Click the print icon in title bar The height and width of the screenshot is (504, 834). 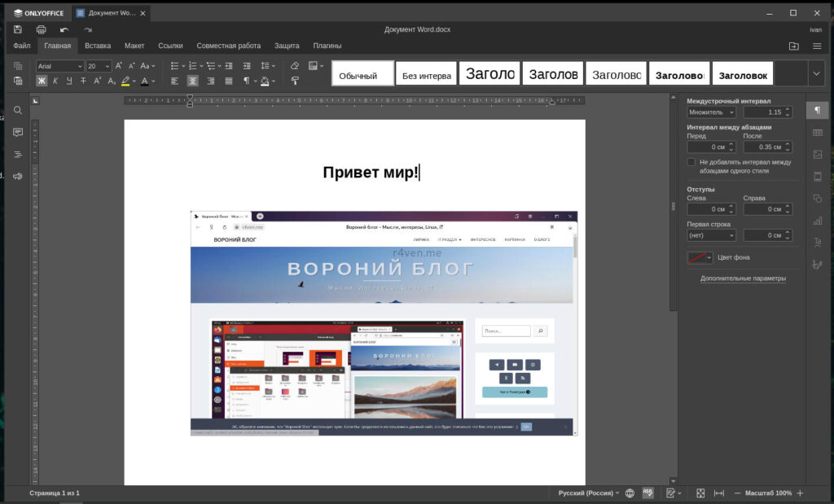pyautogui.click(x=41, y=29)
